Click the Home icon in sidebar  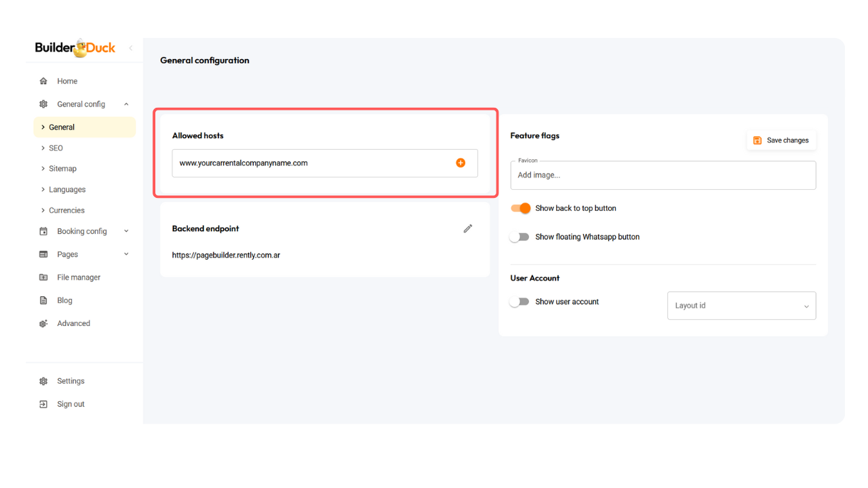point(43,81)
